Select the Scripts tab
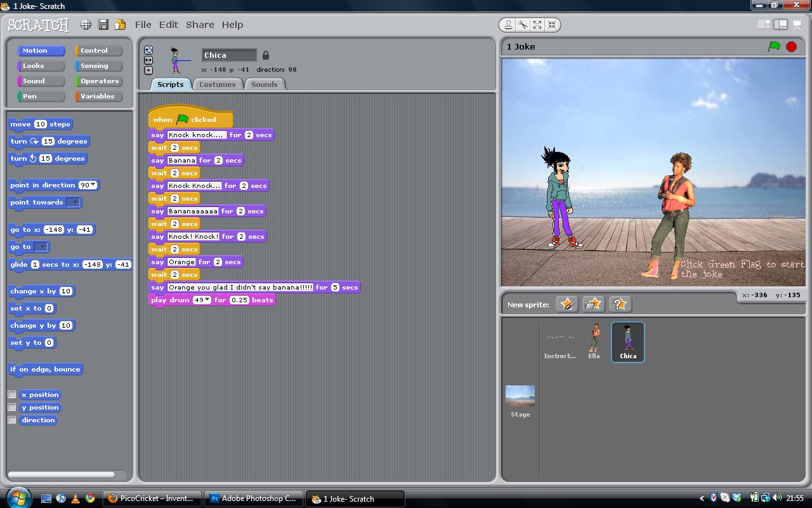Viewport: 812px width, 508px height. point(171,84)
